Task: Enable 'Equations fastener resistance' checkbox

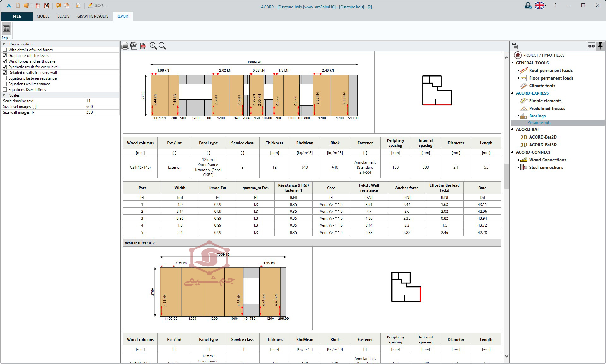Action: [5, 78]
